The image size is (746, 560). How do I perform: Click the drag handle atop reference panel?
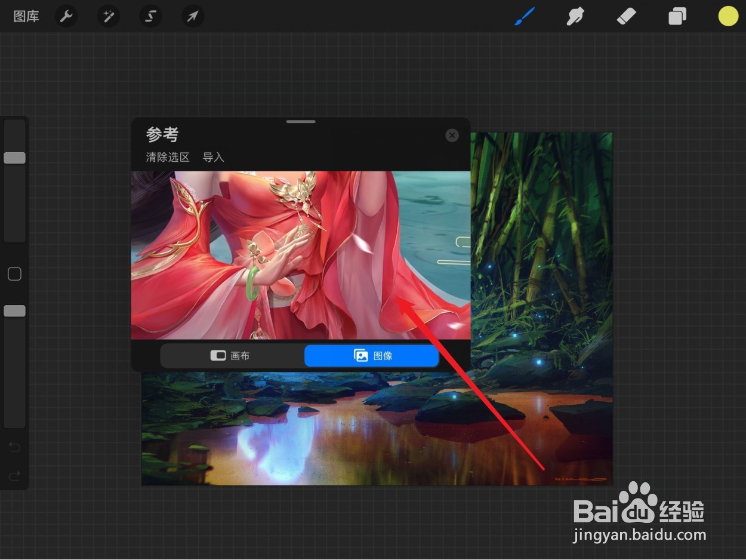pyautogui.click(x=301, y=122)
